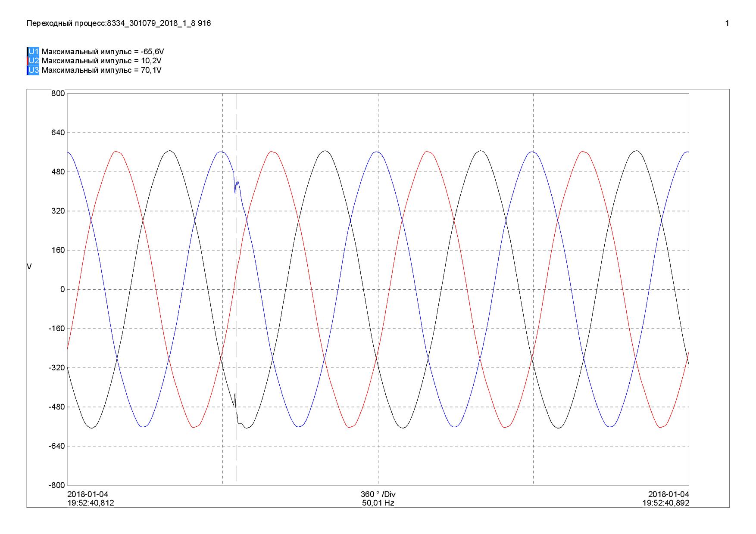
Task: Click the 50,01 Hz frequency label
Action: (x=378, y=503)
